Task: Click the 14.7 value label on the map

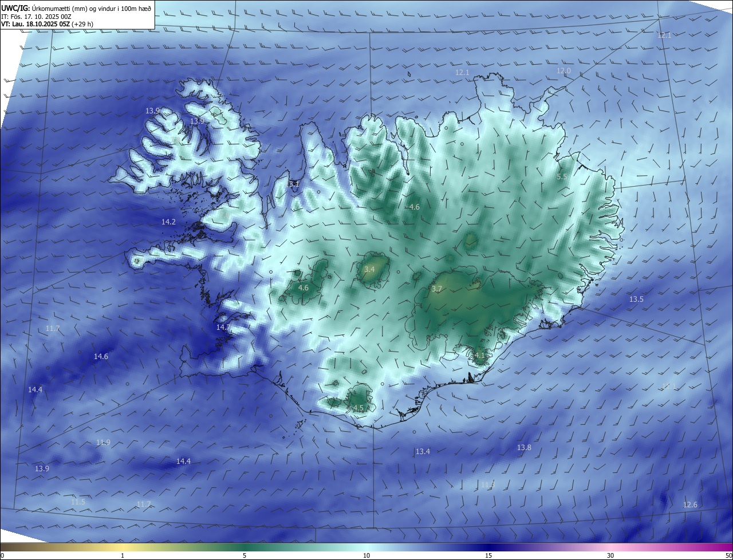Action: coord(223,328)
